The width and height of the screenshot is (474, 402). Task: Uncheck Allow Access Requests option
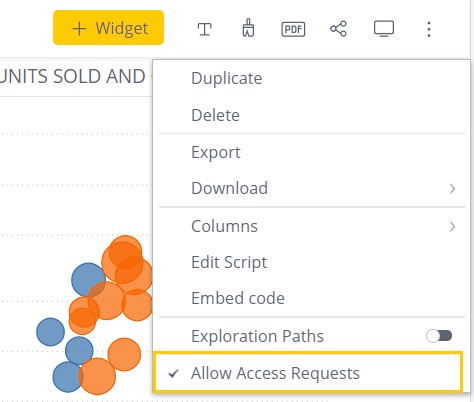pyautogui.click(x=308, y=372)
